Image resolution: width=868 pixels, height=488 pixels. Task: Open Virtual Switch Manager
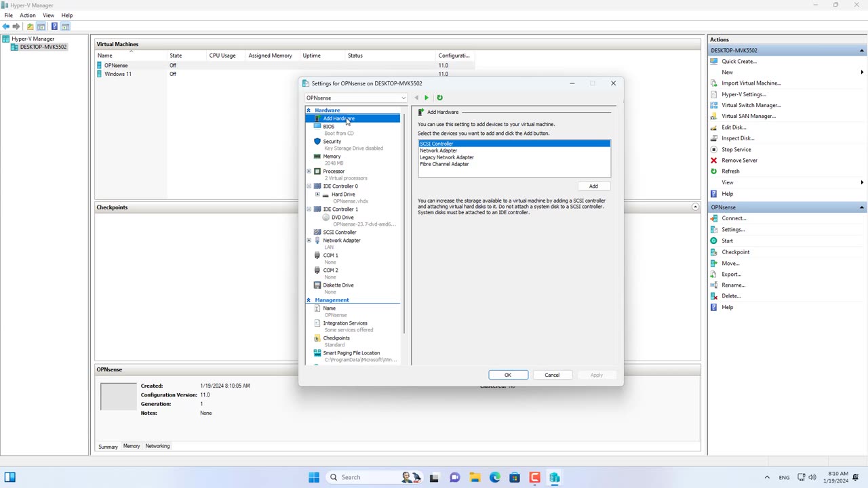click(751, 105)
